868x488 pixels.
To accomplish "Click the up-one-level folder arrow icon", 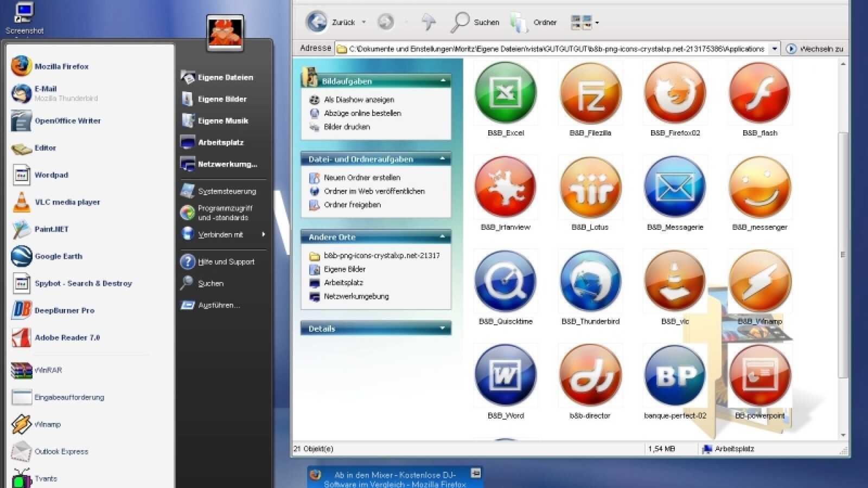I will (x=429, y=22).
